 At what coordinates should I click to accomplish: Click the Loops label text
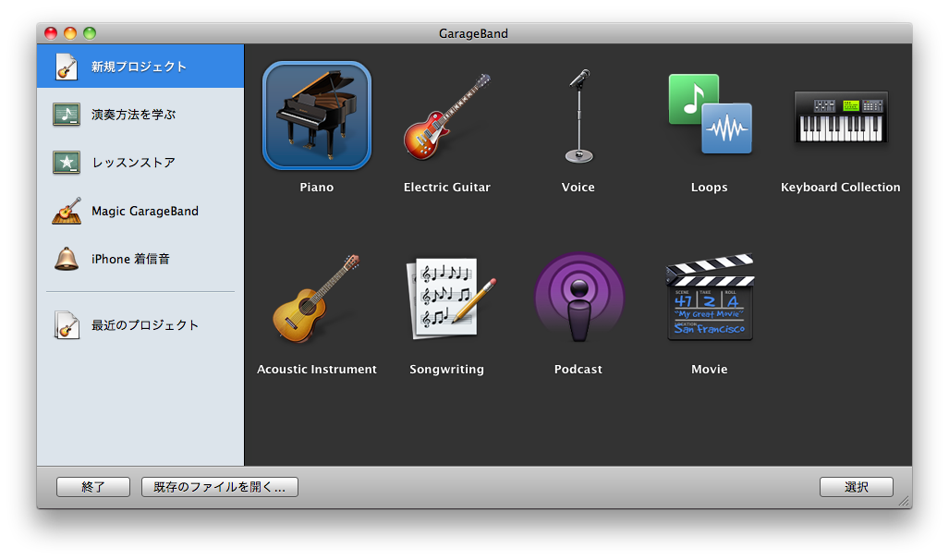(710, 187)
